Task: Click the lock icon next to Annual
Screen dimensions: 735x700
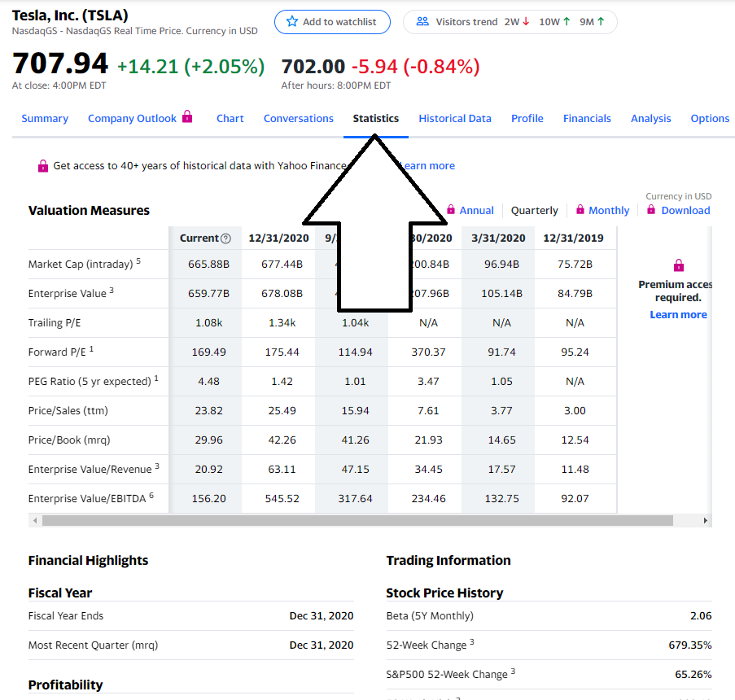Action: tap(451, 209)
